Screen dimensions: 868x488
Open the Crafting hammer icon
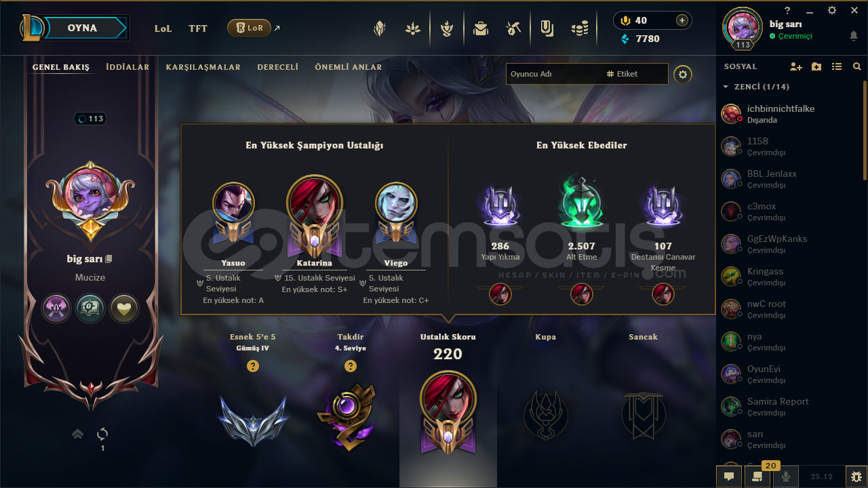tap(513, 28)
